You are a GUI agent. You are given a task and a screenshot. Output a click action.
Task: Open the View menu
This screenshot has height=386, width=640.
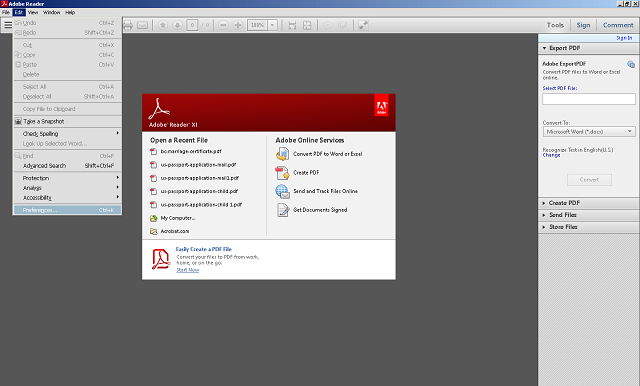[x=33, y=13]
